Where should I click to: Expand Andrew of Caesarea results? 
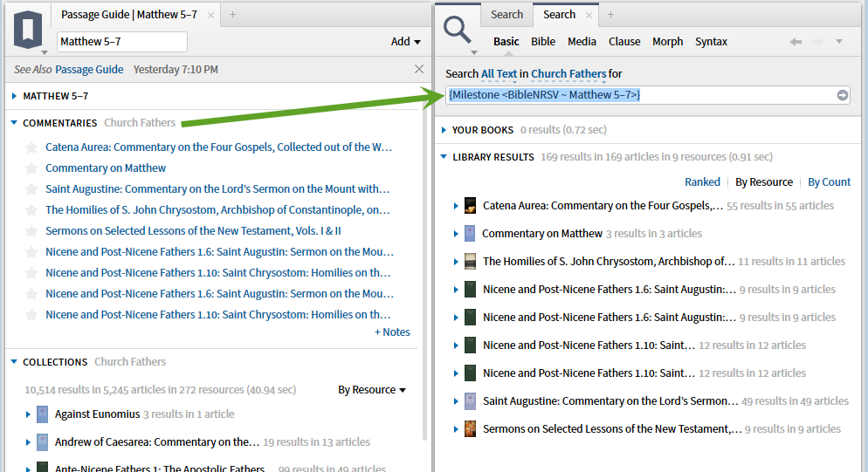[28, 442]
